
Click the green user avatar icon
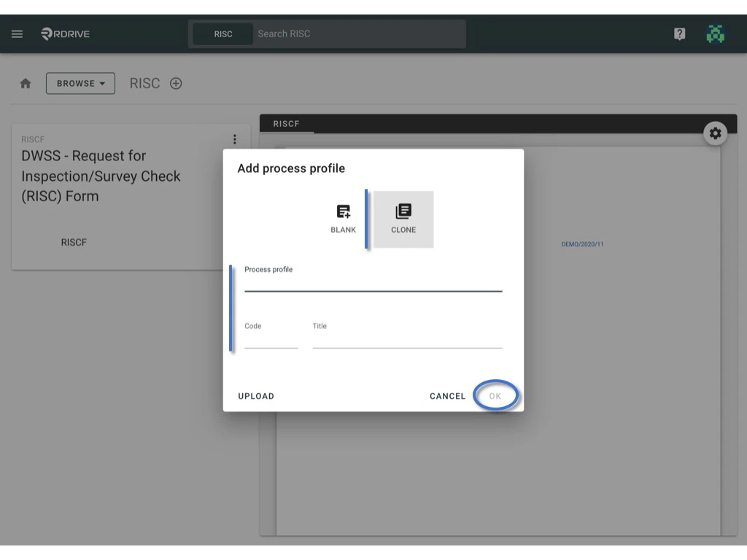click(x=716, y=34)
